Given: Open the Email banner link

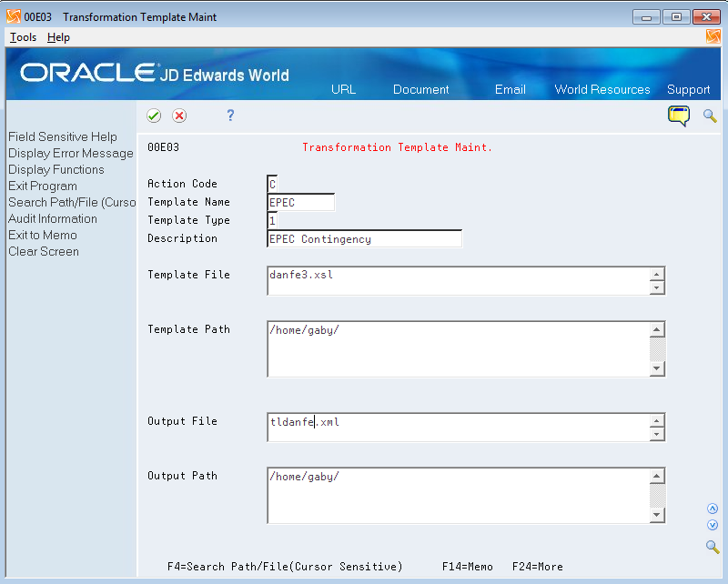Looking at the screenshot, I should (510, 89).
